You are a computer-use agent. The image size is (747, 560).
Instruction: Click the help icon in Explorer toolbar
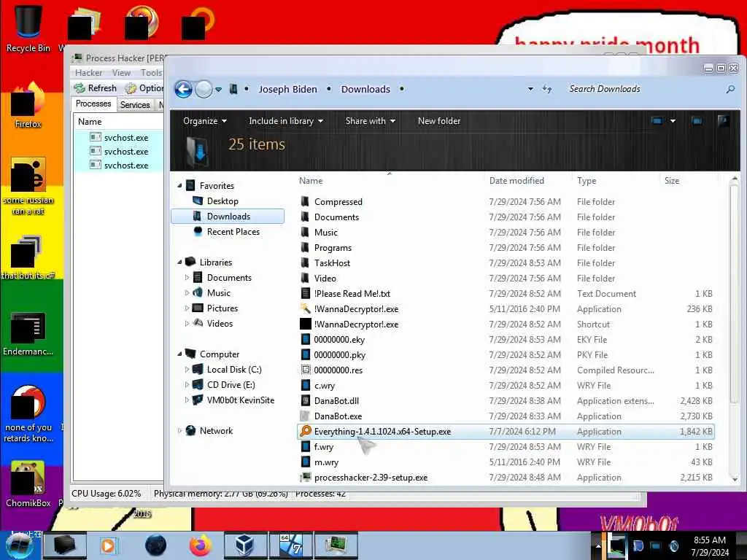click(723, 121)
